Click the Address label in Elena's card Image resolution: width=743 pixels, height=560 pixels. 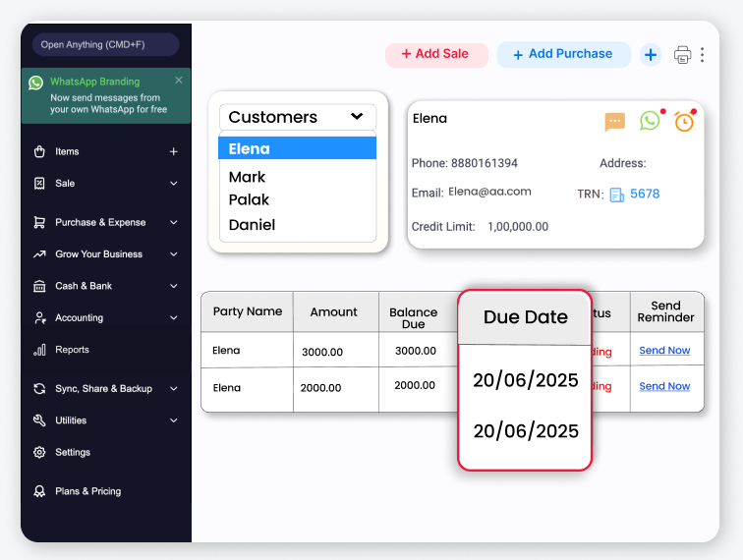623,163
